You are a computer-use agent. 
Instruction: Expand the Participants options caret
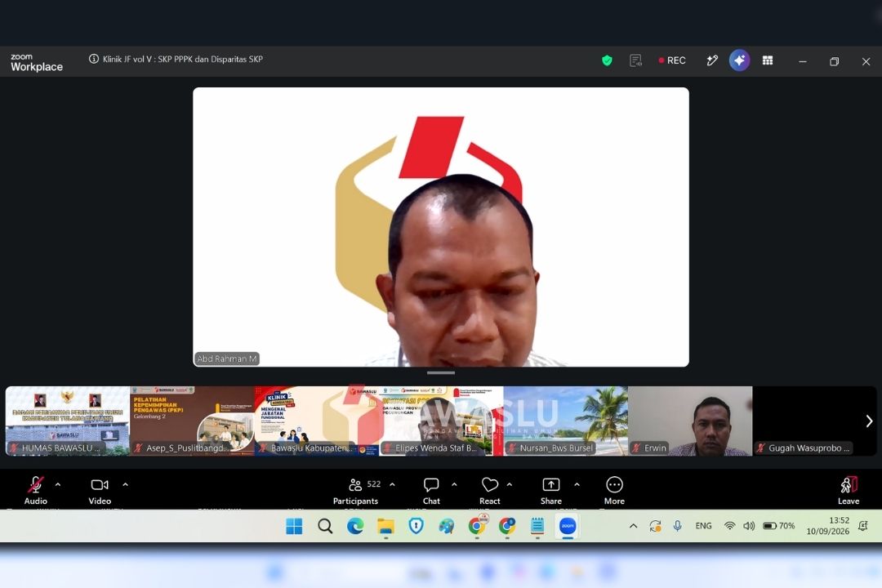pos(392,484)
